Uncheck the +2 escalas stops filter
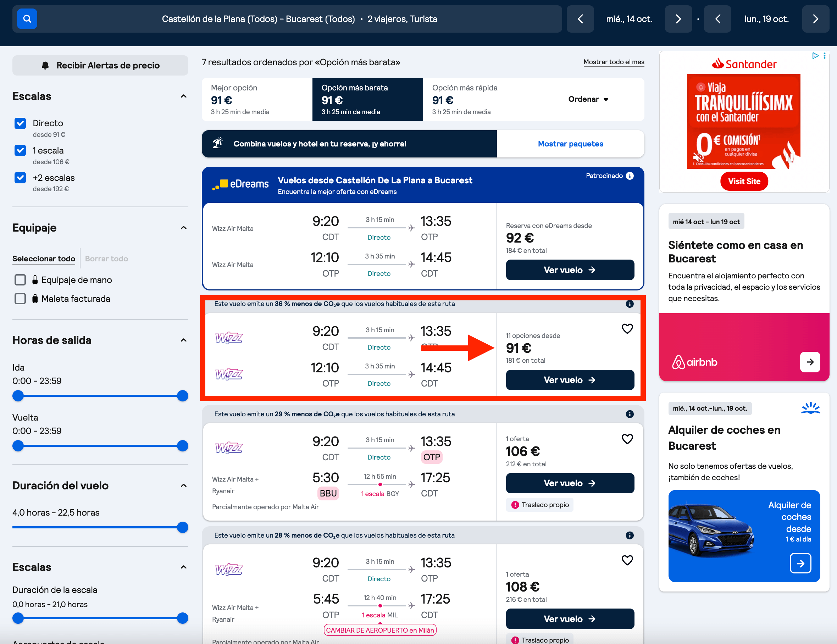Image resolution: width=837 pixels, height=644 pixels. [x=20, y=178]
